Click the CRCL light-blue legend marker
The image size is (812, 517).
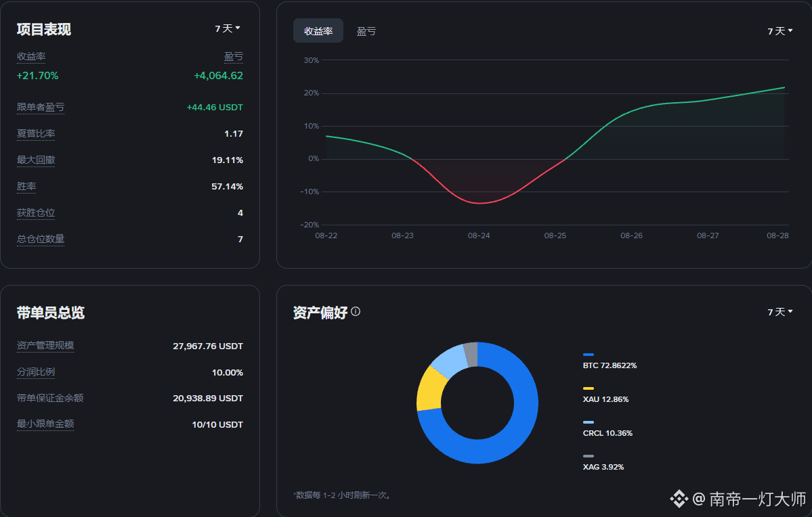pos(589,422)
